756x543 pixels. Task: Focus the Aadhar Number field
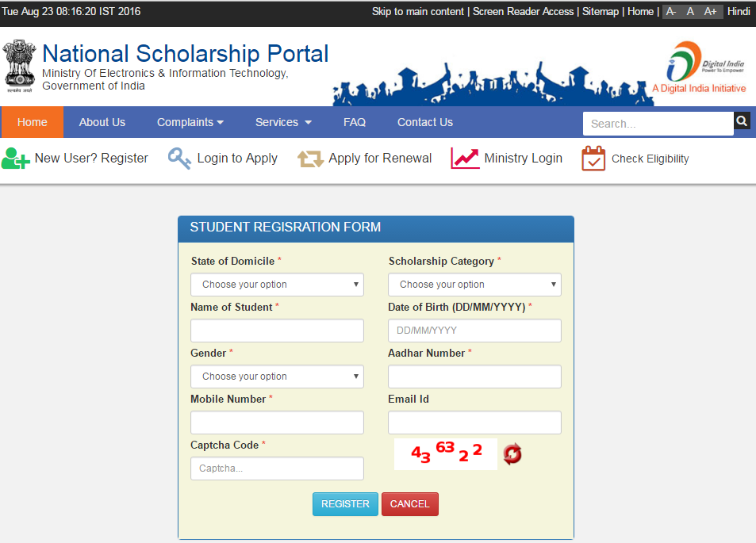[x=474, y=377]
